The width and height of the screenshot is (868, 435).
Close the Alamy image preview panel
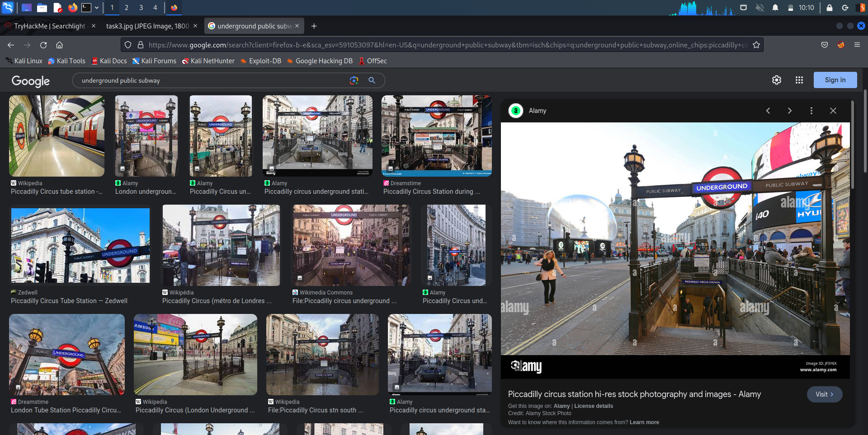tap(833, 111)
